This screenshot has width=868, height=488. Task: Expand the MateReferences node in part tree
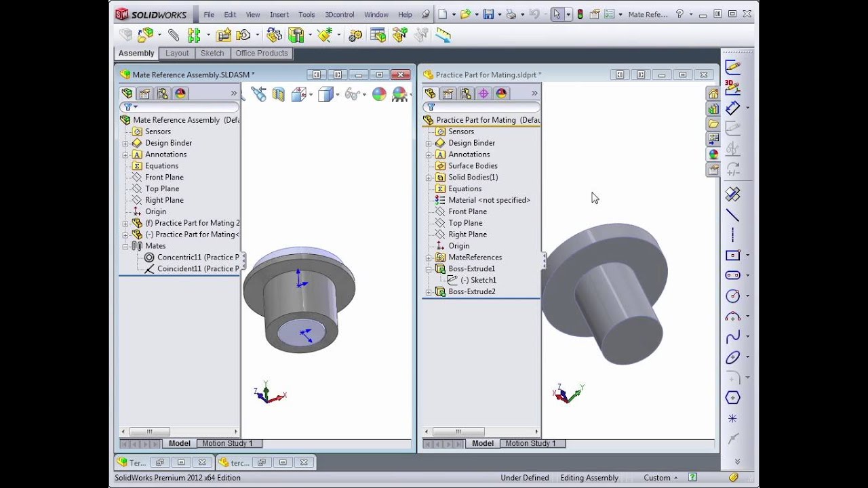click(429, 258)
